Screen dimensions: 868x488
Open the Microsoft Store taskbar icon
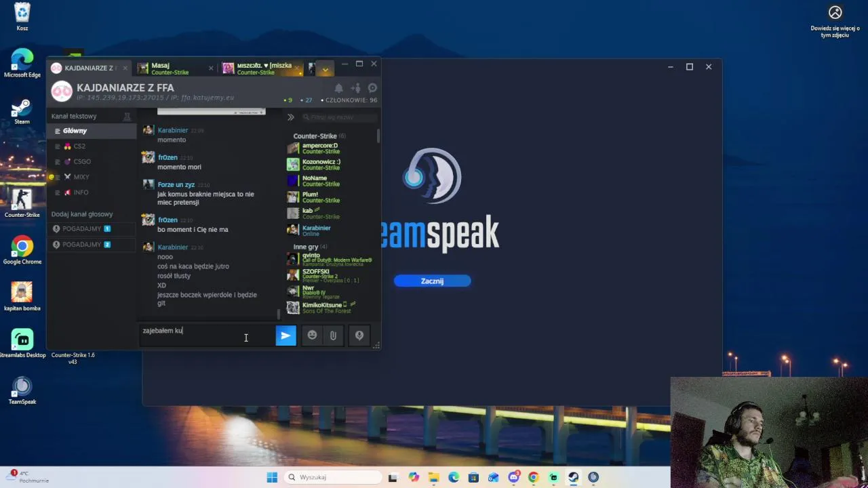473,477
